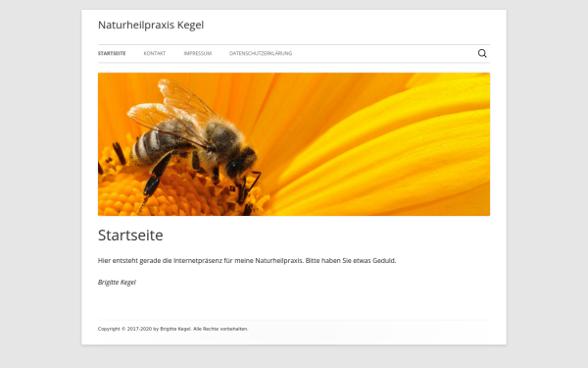
Task: Go to the Startseite menu item
Action: 112,53
